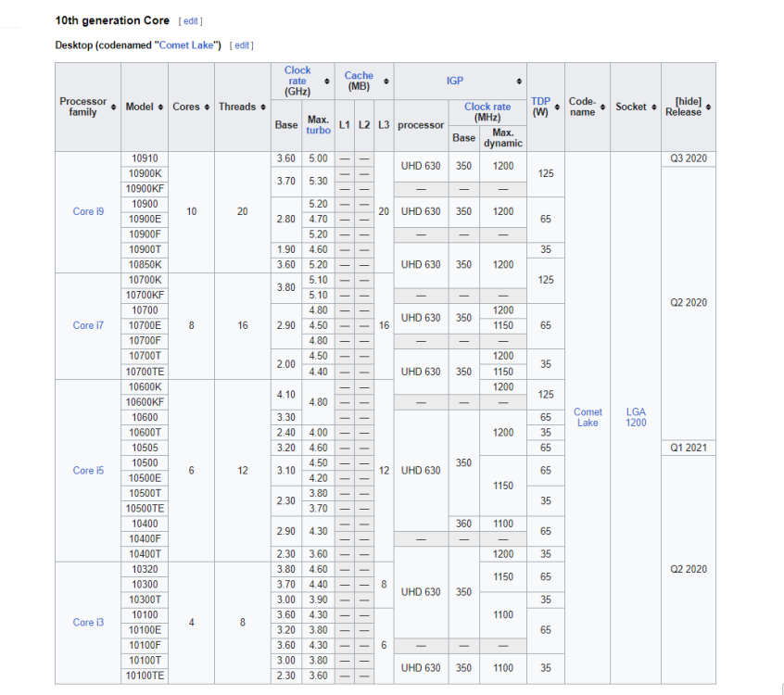The image size is (784, 695).
Task: Follow the Core i7 link
Action: (88, 325)
